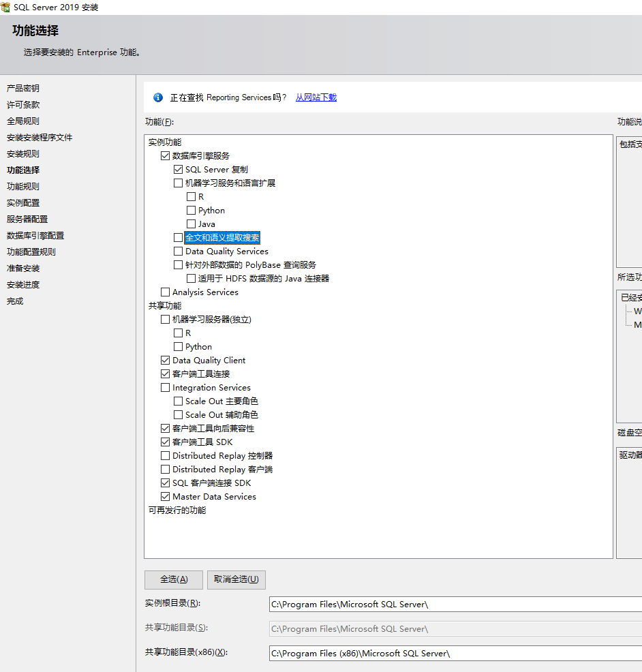Select 实例配置 step in sidebar

23,202
